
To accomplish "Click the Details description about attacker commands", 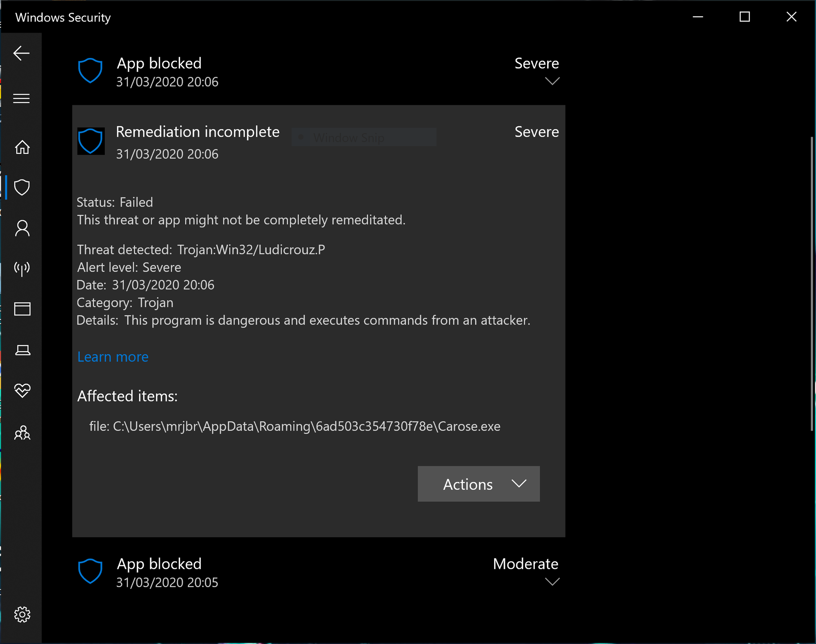I will coord(304,320).
